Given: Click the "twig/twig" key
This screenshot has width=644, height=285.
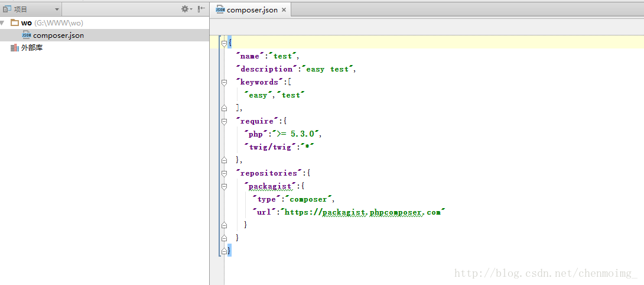Looking at the screenshot, I should click(270, 147).
